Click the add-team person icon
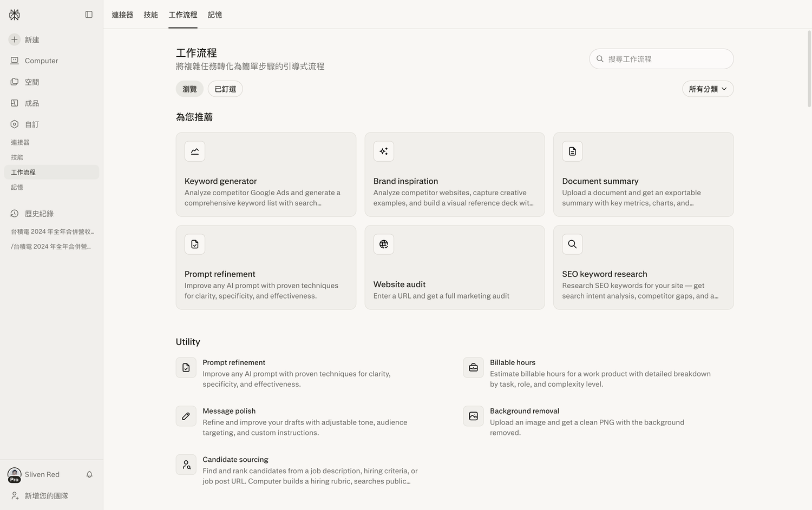The image size is (812, 510). (15, 495)
